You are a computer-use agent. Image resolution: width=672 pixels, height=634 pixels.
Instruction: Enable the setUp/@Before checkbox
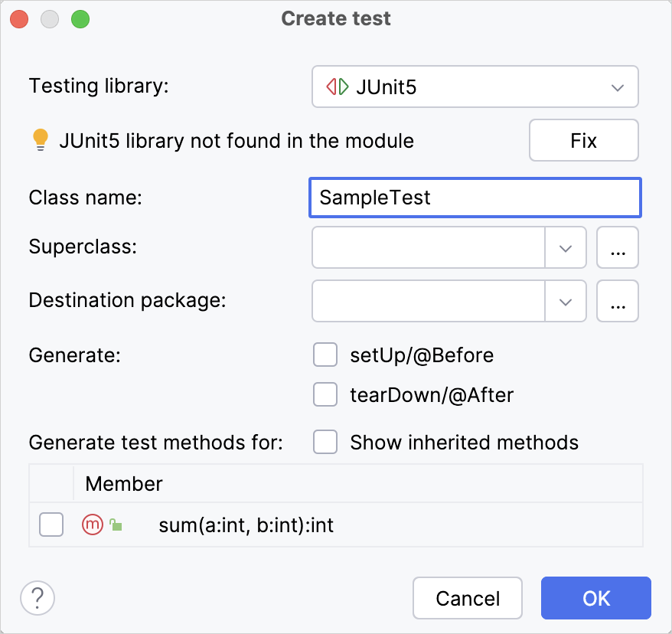pos(325,355)
